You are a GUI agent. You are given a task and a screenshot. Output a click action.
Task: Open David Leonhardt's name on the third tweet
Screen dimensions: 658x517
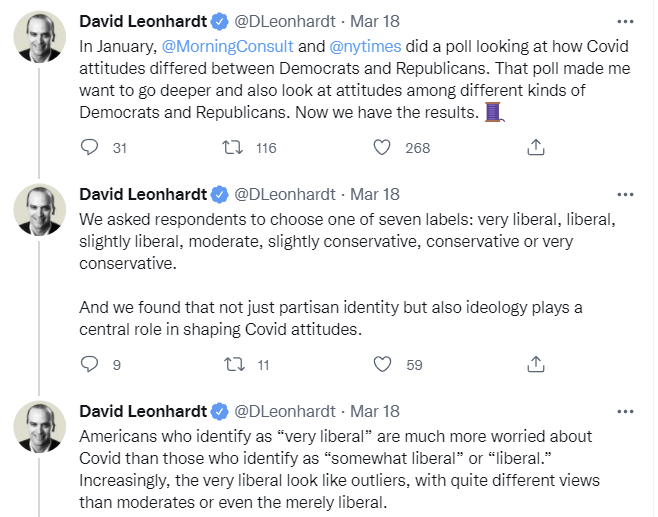142,411
